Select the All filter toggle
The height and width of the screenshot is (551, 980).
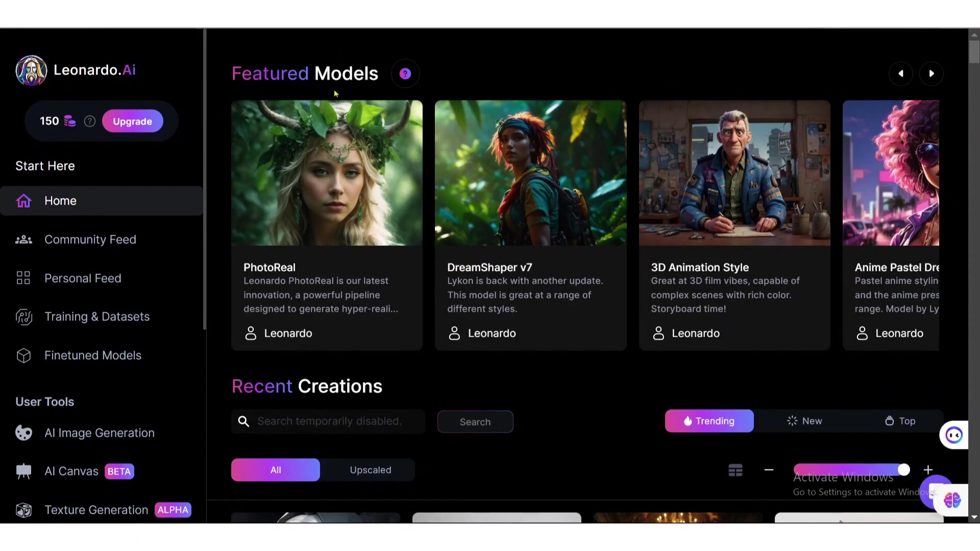tap(276, 470)
